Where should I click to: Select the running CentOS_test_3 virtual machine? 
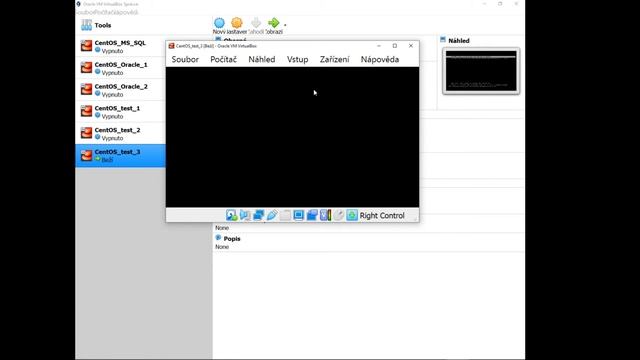point(120,156)
